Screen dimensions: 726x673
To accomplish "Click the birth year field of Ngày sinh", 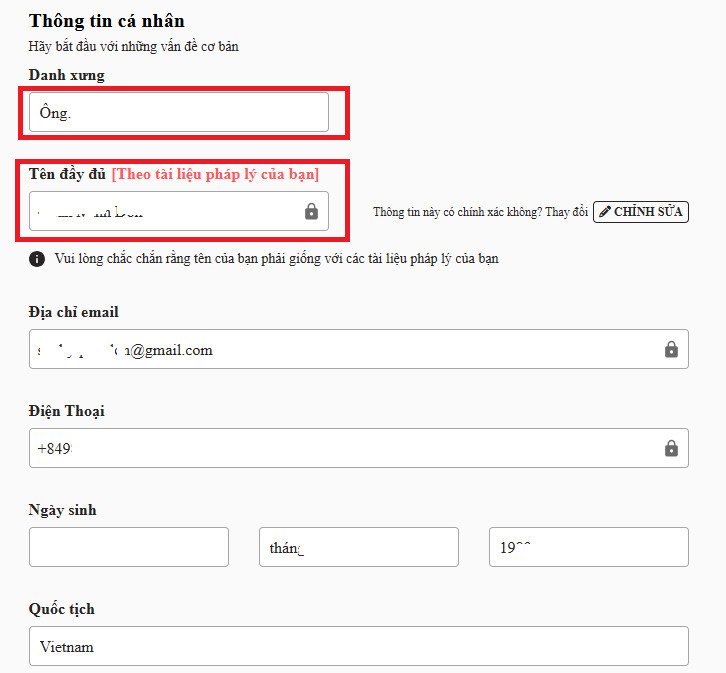I will 588,547.
